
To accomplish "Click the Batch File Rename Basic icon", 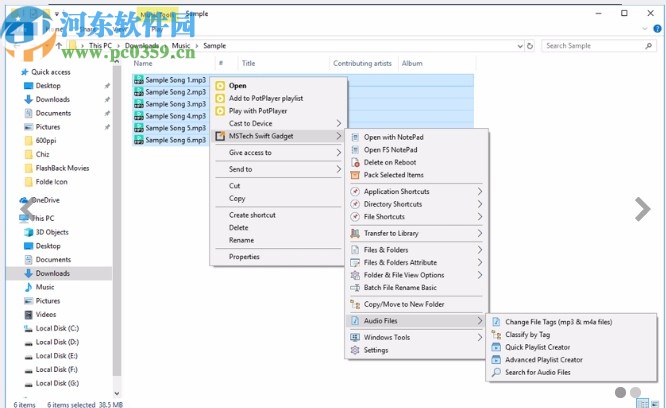I will (355, 287).
